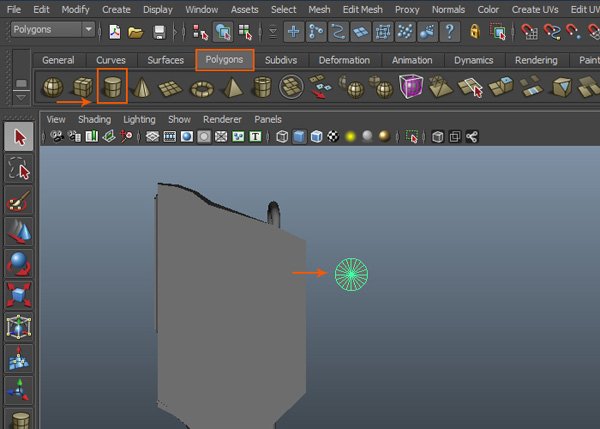Image resolution: width=600 pixels, height=429 pixels.
Task: Create a polygon sphere from shelf
Action: 53,87
